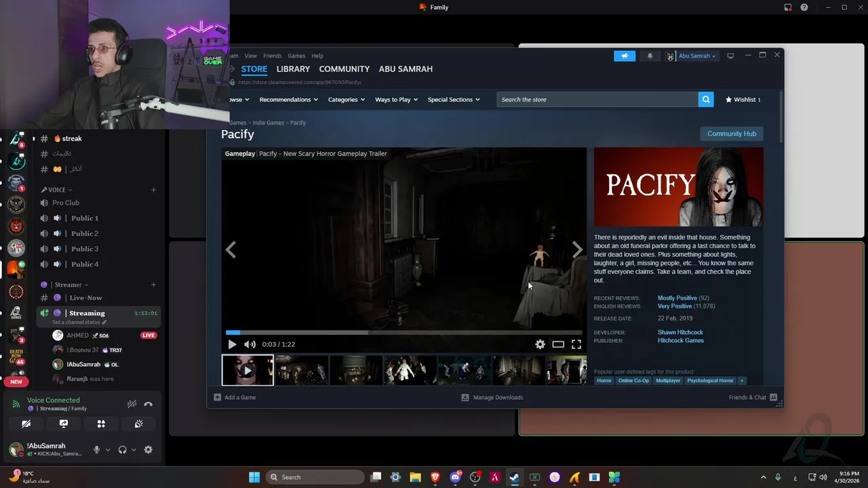Turn on camera in Discord voice panel
The height and width of the screenshot is (488, 868).
[26, 424]
